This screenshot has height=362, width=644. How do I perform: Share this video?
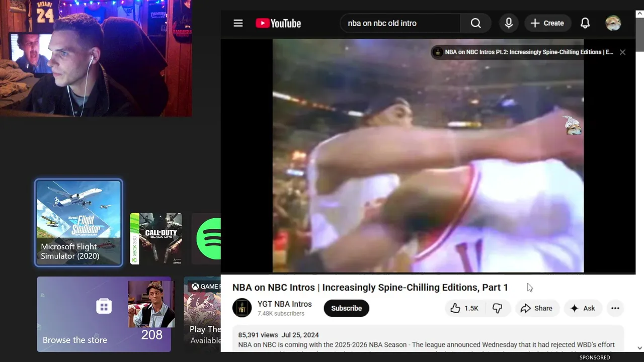click(536, 308)
